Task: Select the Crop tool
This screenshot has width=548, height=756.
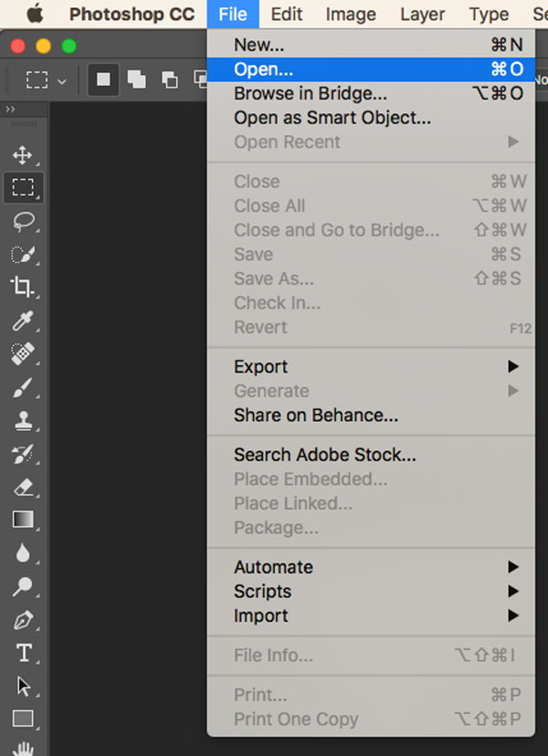Action: [x=22, y=287]
